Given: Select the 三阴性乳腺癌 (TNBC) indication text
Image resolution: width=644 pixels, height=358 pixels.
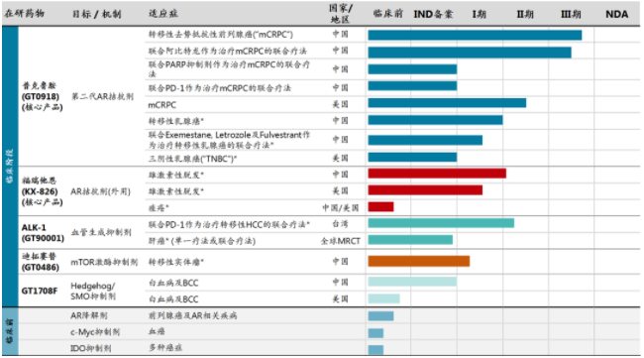Looking at the screenshot, I should click(192, 159).
